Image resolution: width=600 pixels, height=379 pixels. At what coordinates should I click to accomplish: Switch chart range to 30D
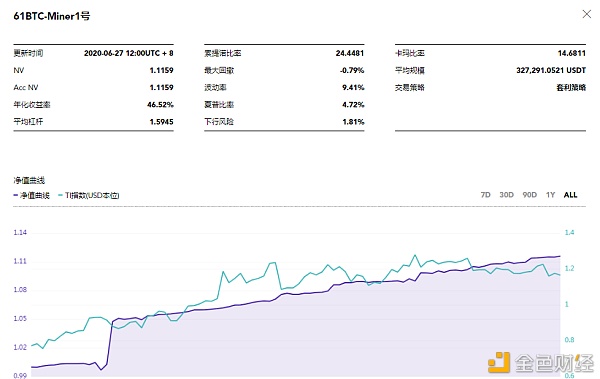click(506, 195)
